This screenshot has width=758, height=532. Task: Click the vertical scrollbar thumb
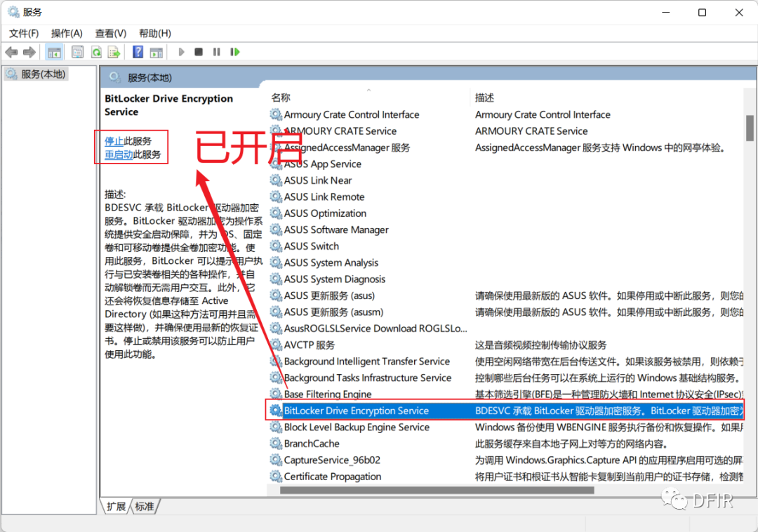750,128
